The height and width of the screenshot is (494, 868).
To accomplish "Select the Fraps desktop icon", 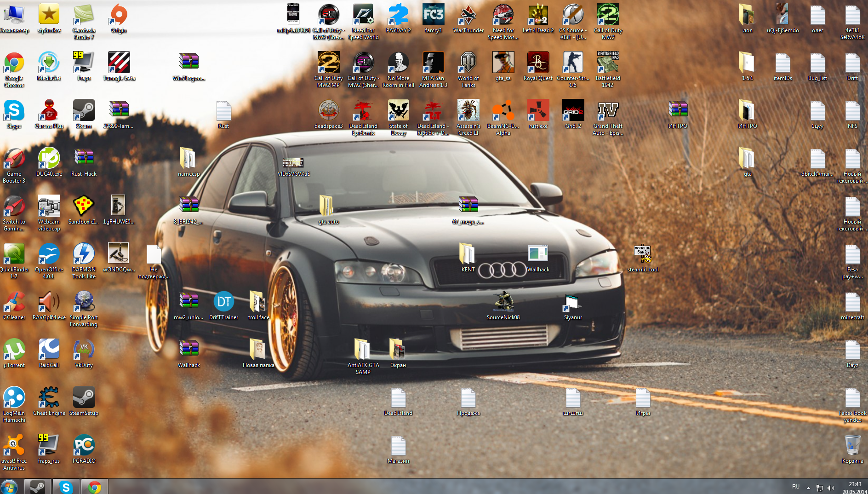I will coord(84,66).
